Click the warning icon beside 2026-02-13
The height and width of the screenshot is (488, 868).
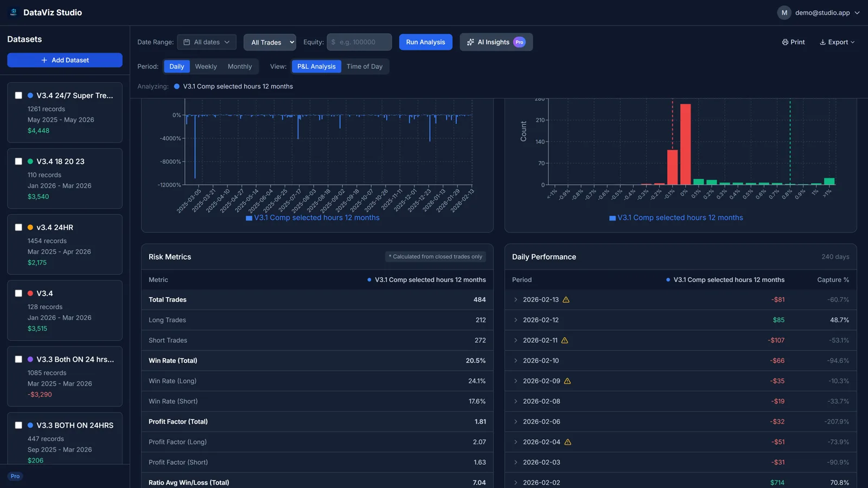click(x=566, y=300)
